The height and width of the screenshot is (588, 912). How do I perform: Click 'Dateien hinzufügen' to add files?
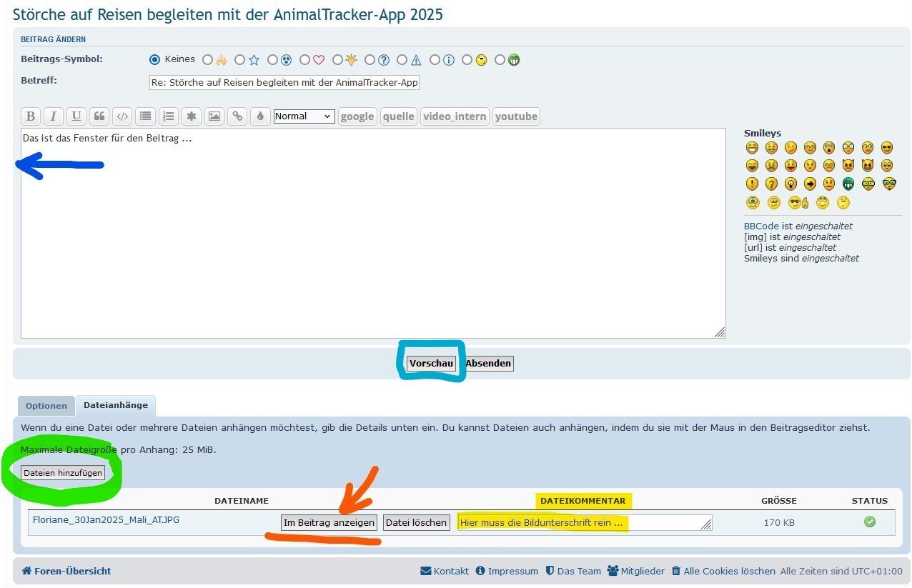click(x=63, y=472)
